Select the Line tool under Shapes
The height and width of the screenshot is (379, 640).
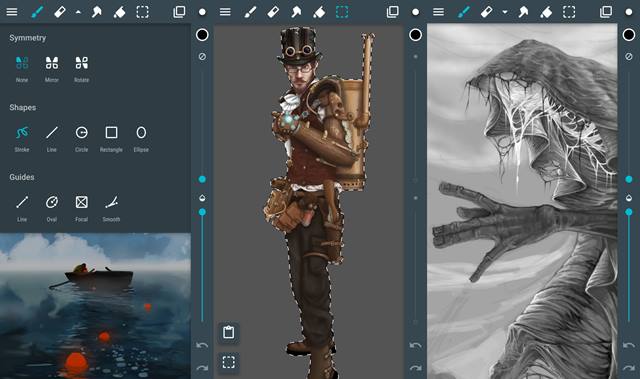(x=52, y=139)
